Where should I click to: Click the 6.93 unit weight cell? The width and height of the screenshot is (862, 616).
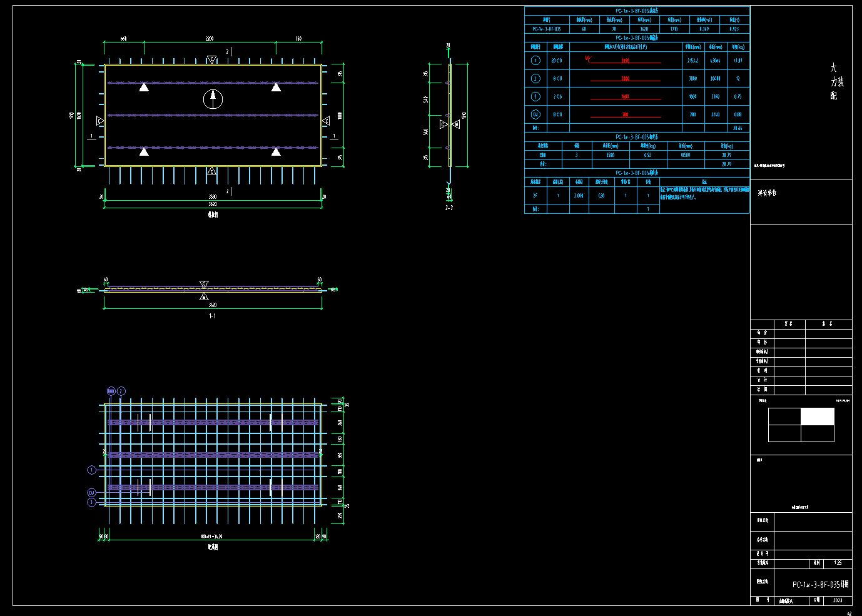tap(647, 155)
